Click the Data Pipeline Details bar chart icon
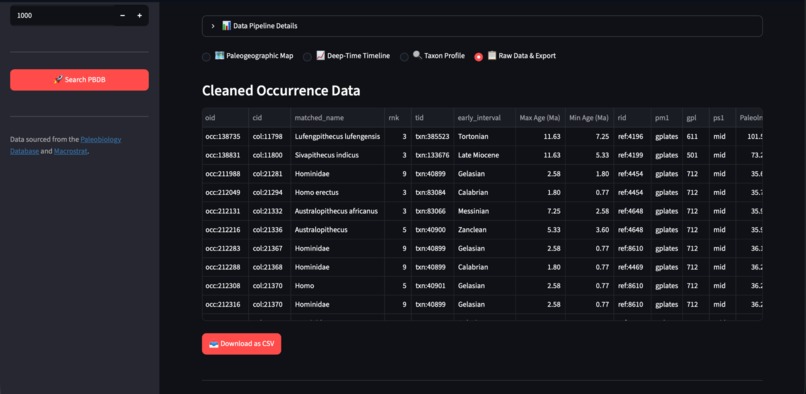Screen dimensions: 806x394 226,26
